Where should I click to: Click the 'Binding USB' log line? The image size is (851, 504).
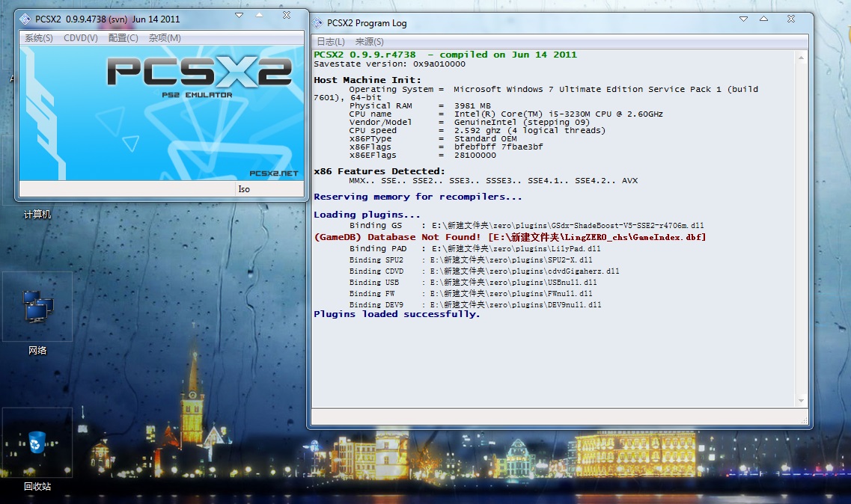click(x=473, y=282)
